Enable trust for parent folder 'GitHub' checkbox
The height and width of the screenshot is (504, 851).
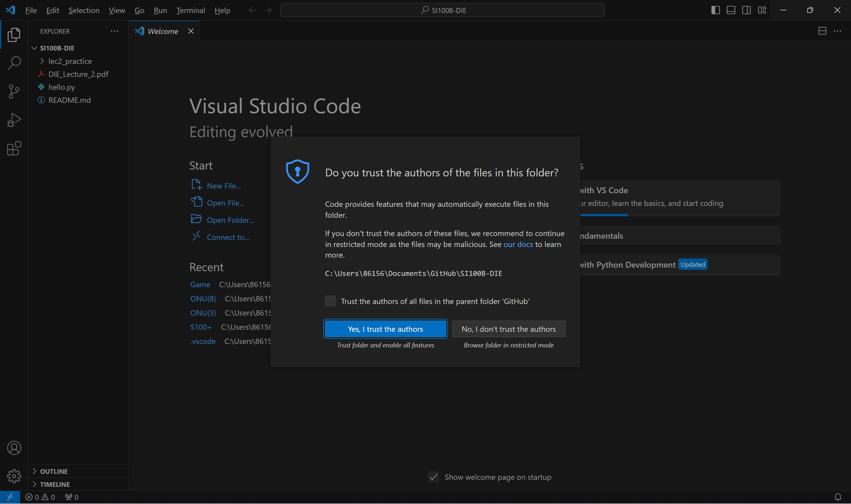pyautogui.click(x=330, y=301)
